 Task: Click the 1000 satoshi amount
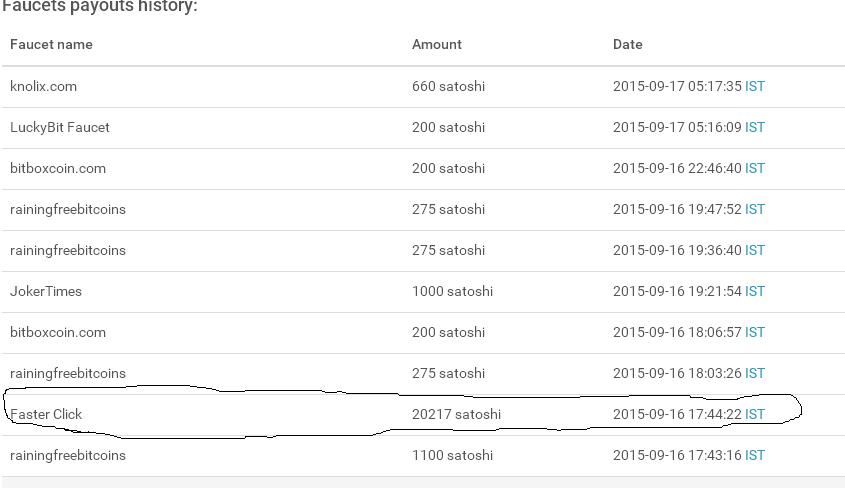point(452,291)
